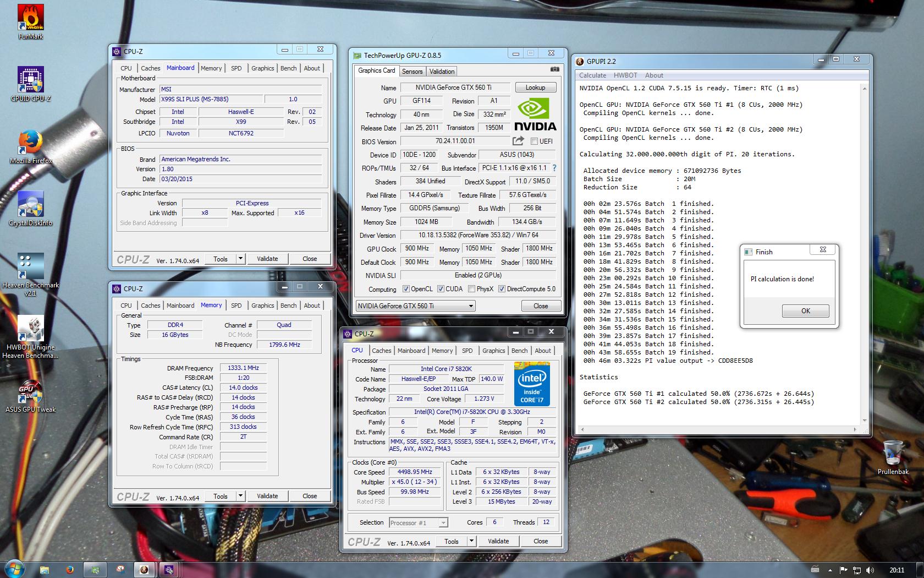Open the GPU selection dropdown in GPU-Z
Image resolution: width=924 pixels, height=578 pixels.
coord(415,306)
